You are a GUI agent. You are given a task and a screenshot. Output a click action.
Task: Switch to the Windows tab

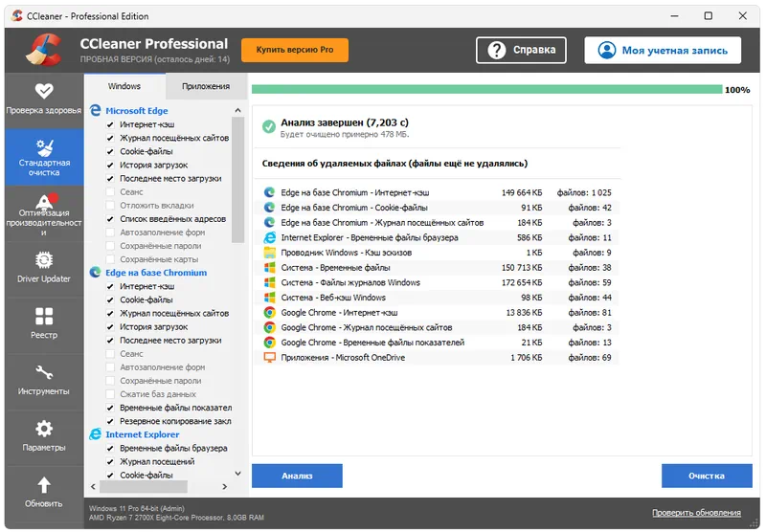pyautogui.click(x=124, y=86)
